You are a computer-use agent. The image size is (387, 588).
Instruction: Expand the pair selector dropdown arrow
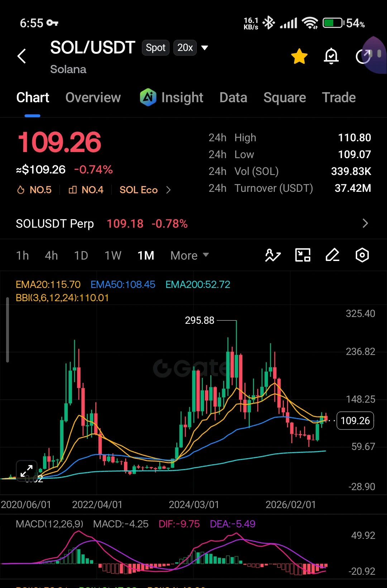[205, 48]
